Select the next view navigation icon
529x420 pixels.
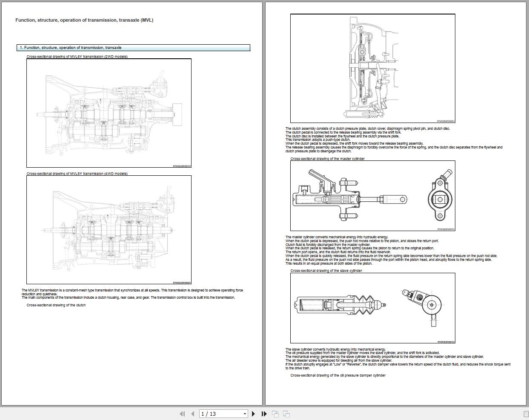(x=285, y=413)
